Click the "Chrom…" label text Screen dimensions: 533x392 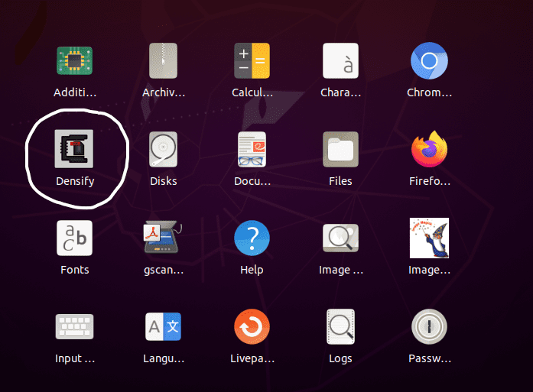coord(429,92)
